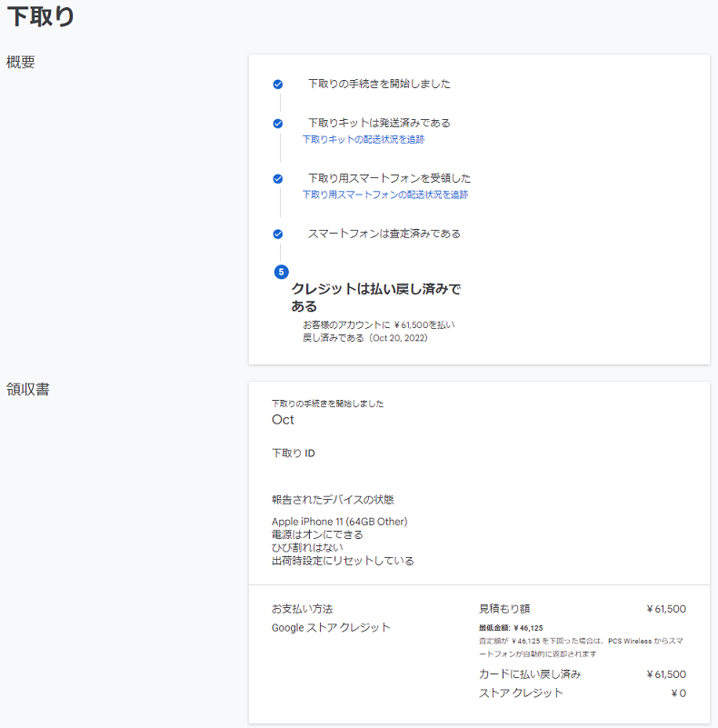718x728 pixels.
Task: Click the receipt label 下取りの手続きを開始しました
Action: (327, 404)
